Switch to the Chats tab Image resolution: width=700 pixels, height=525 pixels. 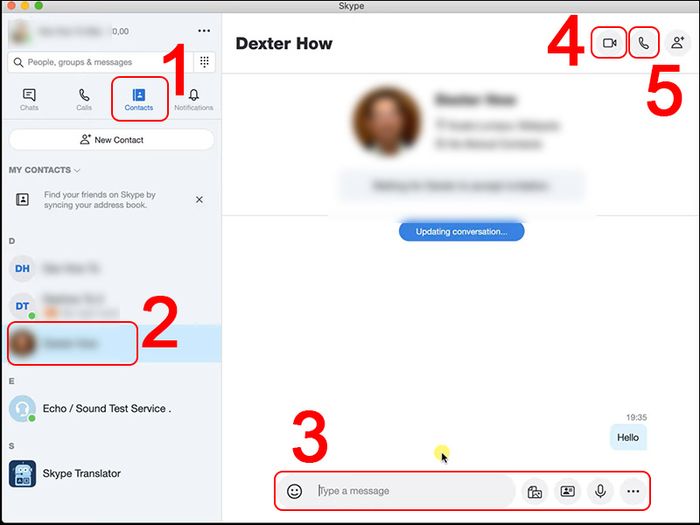pos(29,100)
